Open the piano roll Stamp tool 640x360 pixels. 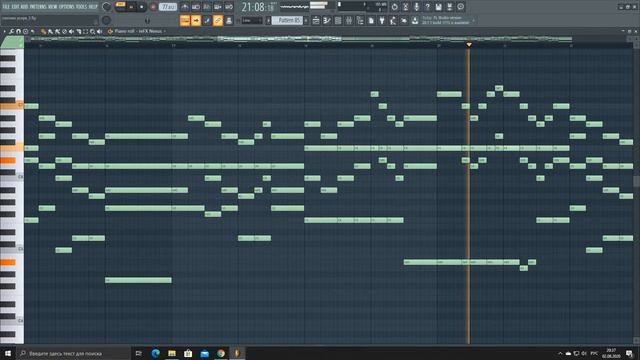point(25,31)
